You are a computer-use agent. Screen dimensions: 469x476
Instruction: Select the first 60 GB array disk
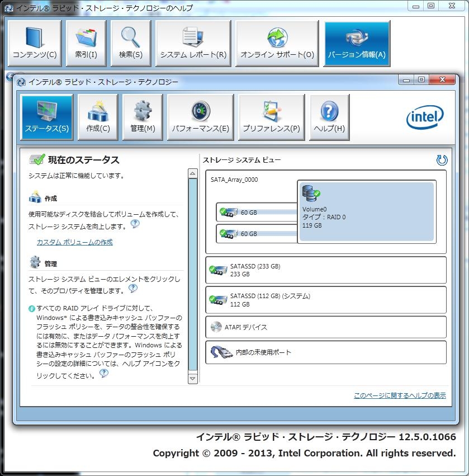point(257,212)
